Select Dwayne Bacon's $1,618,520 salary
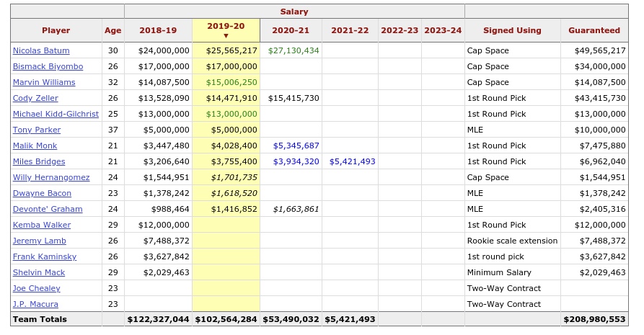The height and width of the screenshot is (335, 644). click(234, 193)
